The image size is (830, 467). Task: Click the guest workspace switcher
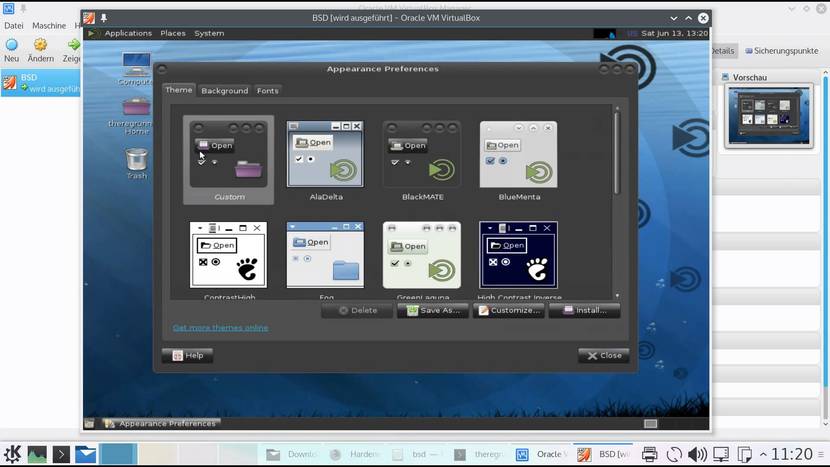pos(651,424)
